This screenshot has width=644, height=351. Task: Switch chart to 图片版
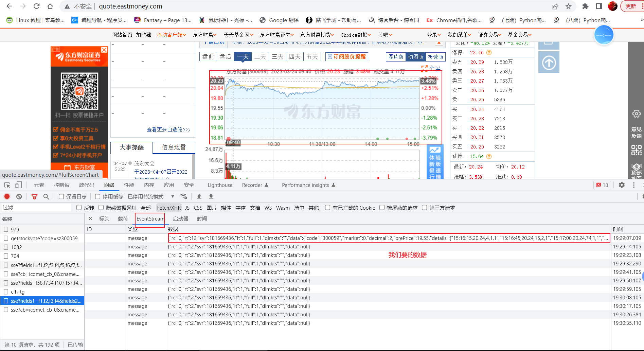click(396, 57)
